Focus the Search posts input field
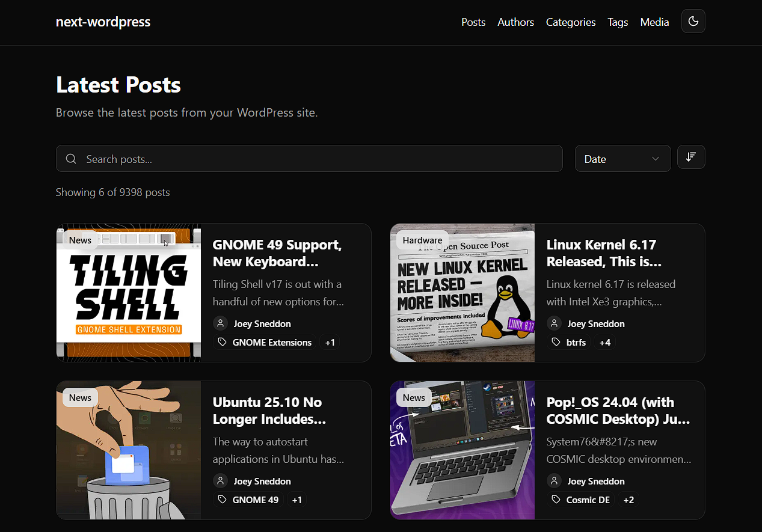 tap(309, 159)
